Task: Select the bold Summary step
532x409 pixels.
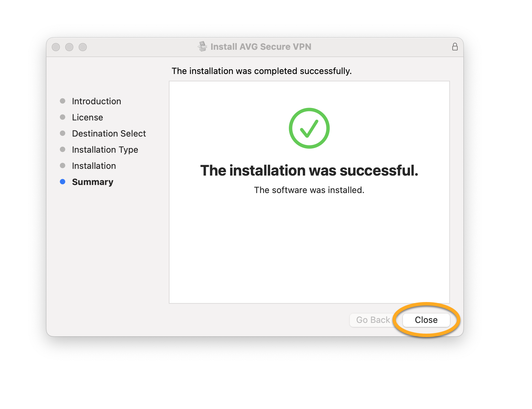Action: click(92, 182)
